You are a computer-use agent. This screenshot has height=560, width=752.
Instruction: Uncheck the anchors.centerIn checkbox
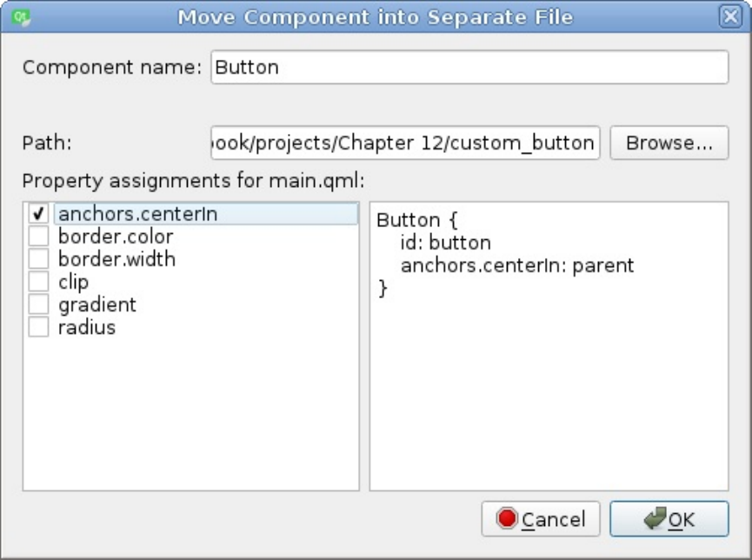39,214
